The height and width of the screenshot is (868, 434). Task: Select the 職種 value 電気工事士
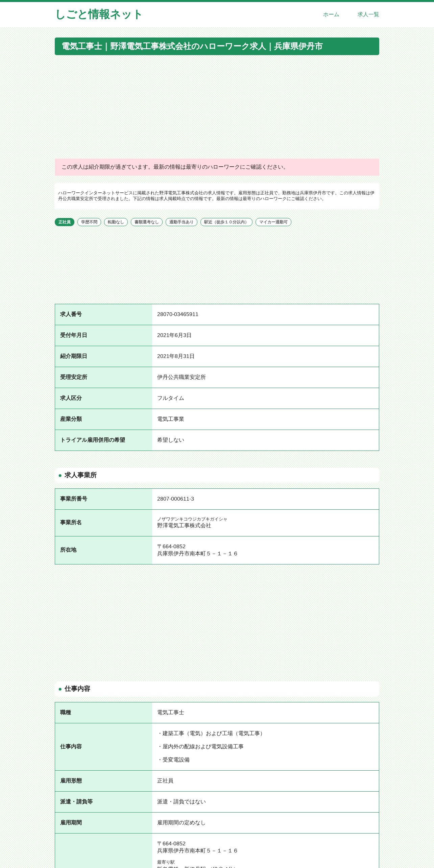click(171, 713)
